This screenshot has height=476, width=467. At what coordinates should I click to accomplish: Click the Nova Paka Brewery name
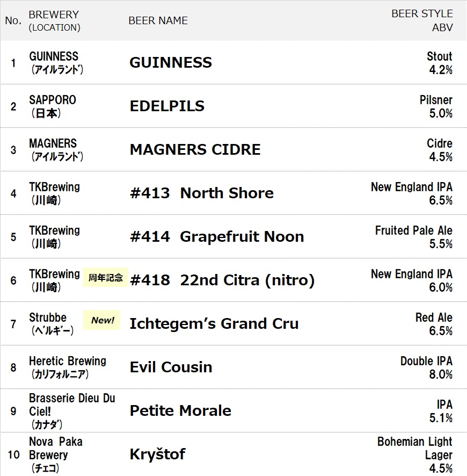coord(56,448)
